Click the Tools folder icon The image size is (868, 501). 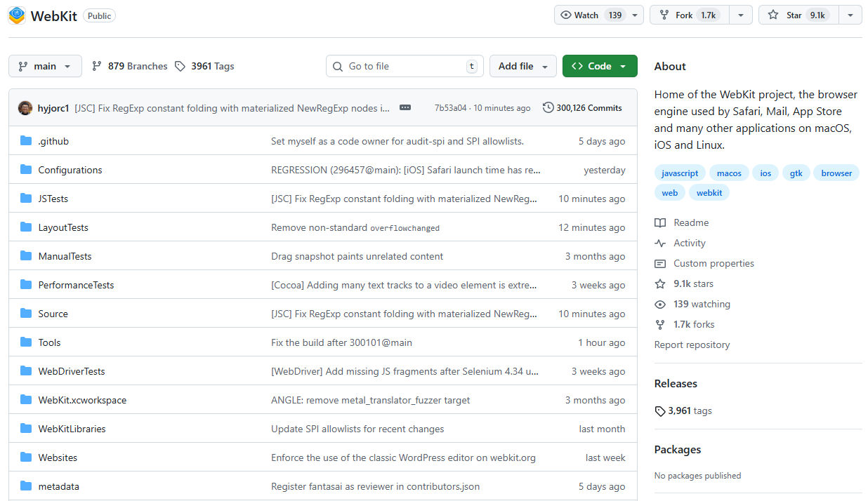click(26, 342)
